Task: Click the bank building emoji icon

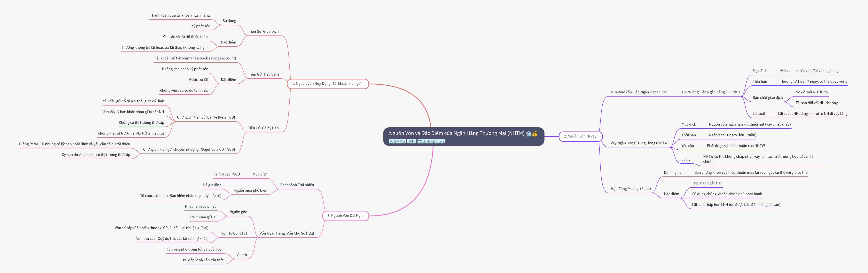Action: click(528, 133)
